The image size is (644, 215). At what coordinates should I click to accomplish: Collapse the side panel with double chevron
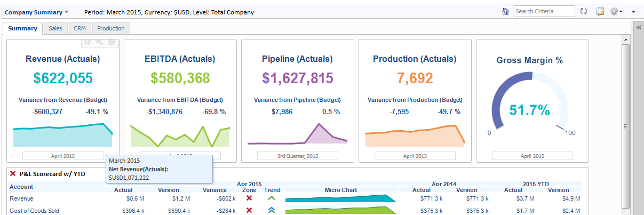click(x=638, y=28)
